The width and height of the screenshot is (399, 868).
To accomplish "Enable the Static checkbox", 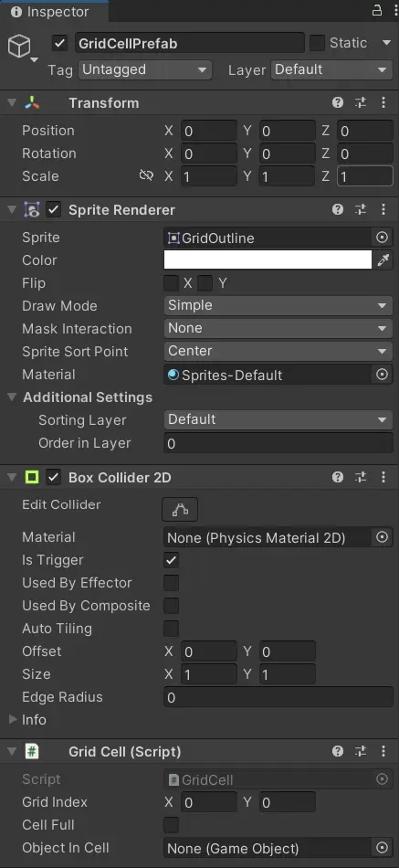I will point(317,43).
